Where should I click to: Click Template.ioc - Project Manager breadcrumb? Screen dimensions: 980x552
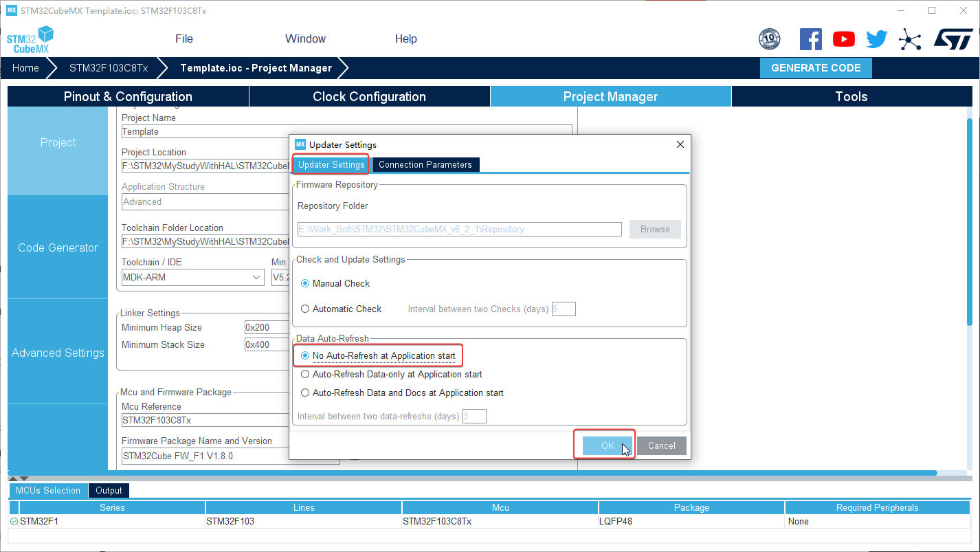tap(256, 68)
